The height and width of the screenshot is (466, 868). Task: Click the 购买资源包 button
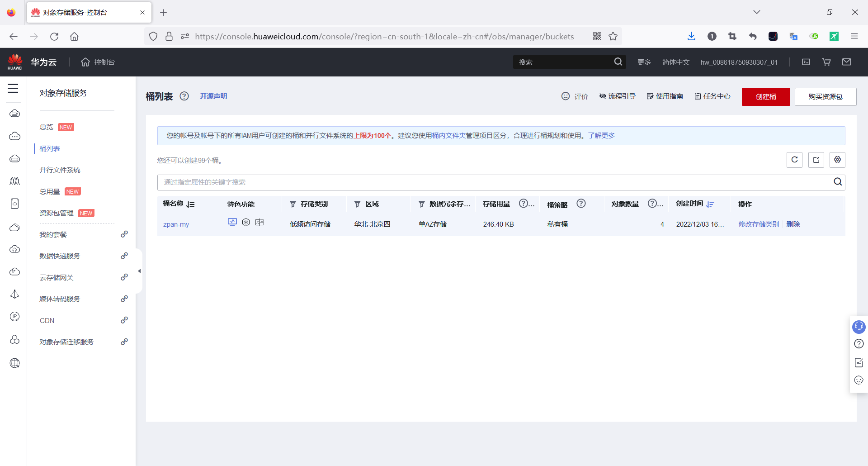[826, 96]
